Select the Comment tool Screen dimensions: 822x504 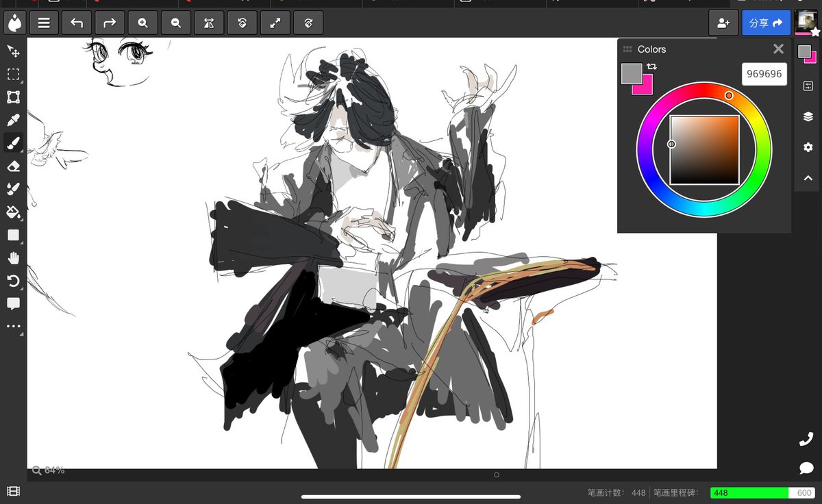click(x=13, y=303)
